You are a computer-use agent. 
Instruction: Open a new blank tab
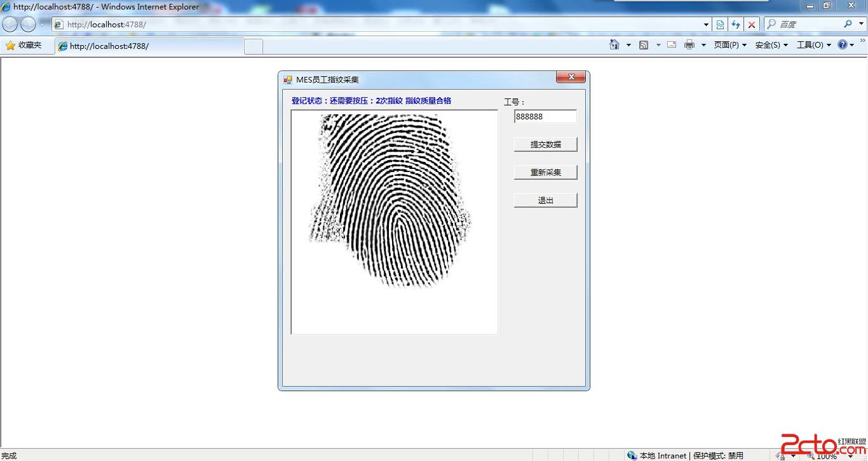(x=254, y=46)
